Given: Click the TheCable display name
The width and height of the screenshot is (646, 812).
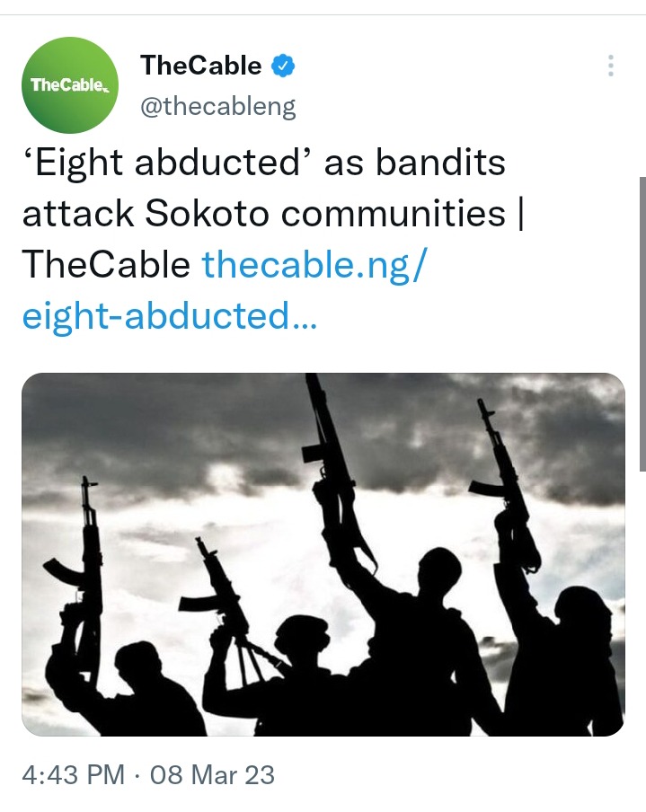Looking at the screenshot, I should click(201, 66).
